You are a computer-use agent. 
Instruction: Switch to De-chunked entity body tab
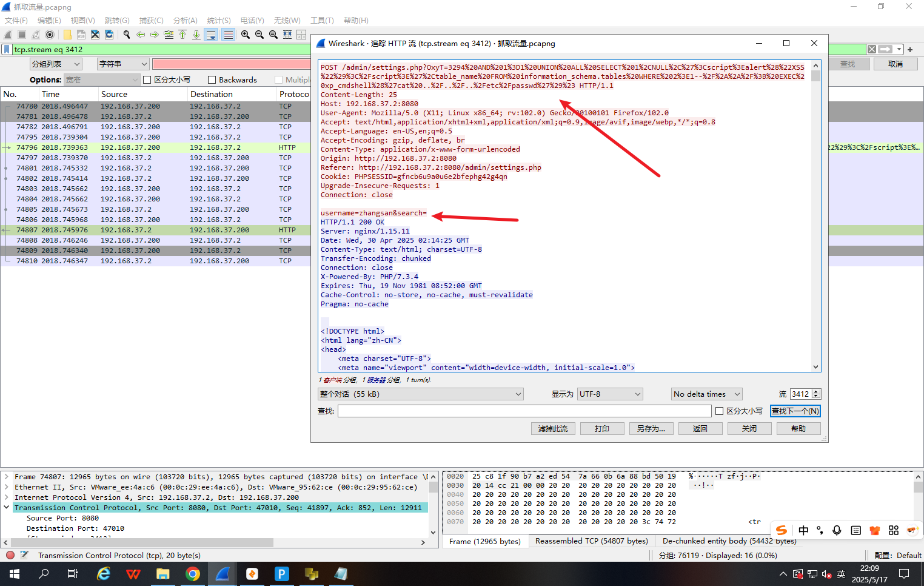[x=729, y=541]
